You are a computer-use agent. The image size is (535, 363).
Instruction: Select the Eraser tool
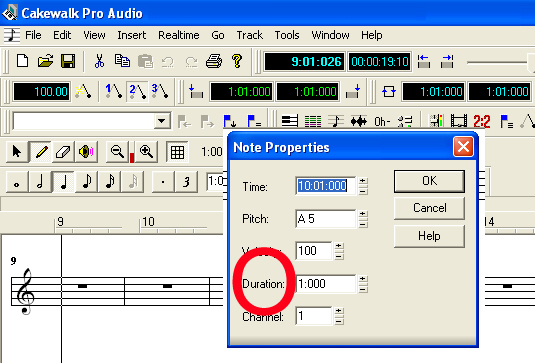(63, 151)
